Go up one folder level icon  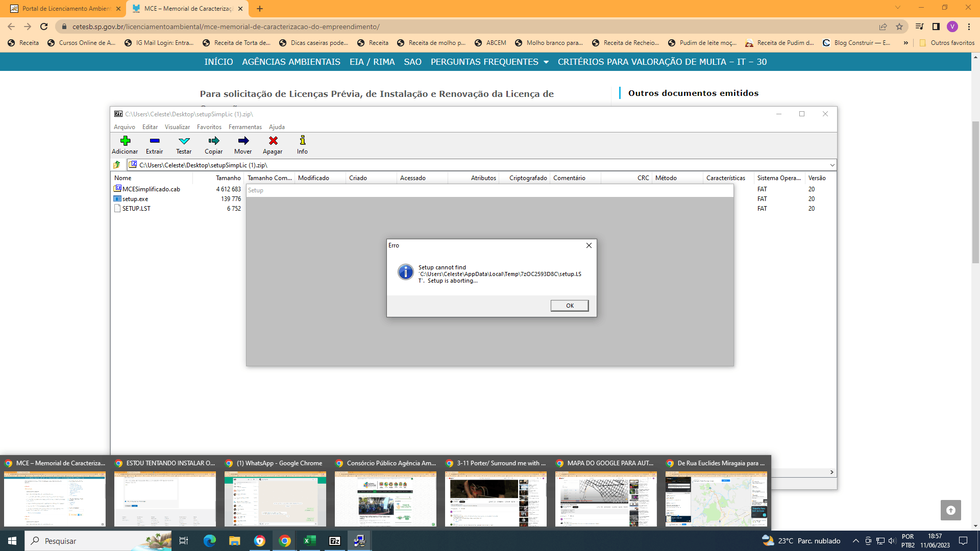point(117,165)
